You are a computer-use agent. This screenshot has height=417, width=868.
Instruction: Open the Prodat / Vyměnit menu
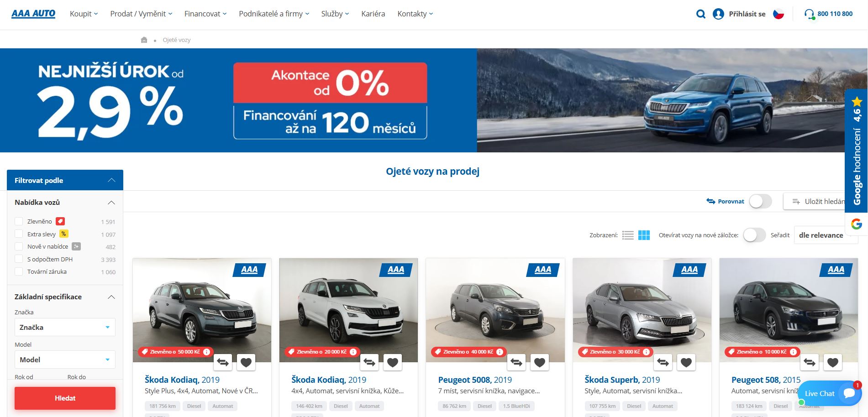[141, 14]
